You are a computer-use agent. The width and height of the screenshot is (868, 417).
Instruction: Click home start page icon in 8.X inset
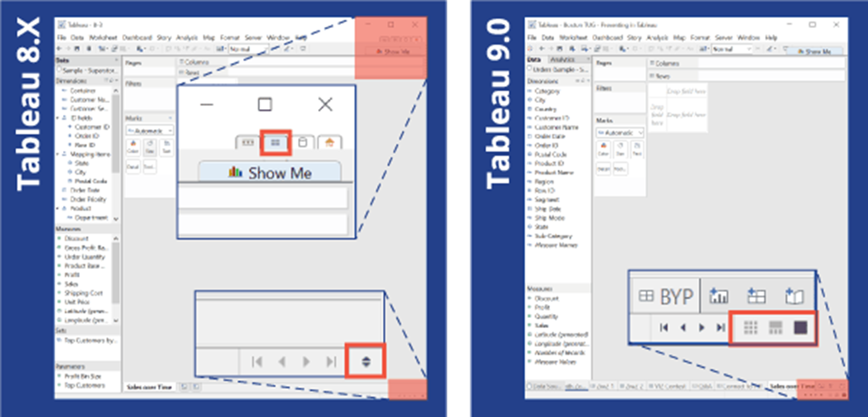(x=329, y=143)
